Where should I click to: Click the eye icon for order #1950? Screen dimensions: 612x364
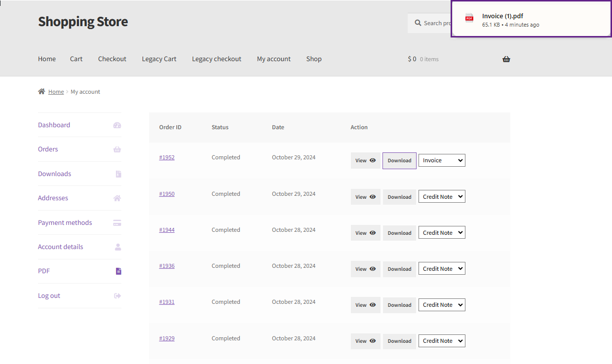[x=373, y=197]
